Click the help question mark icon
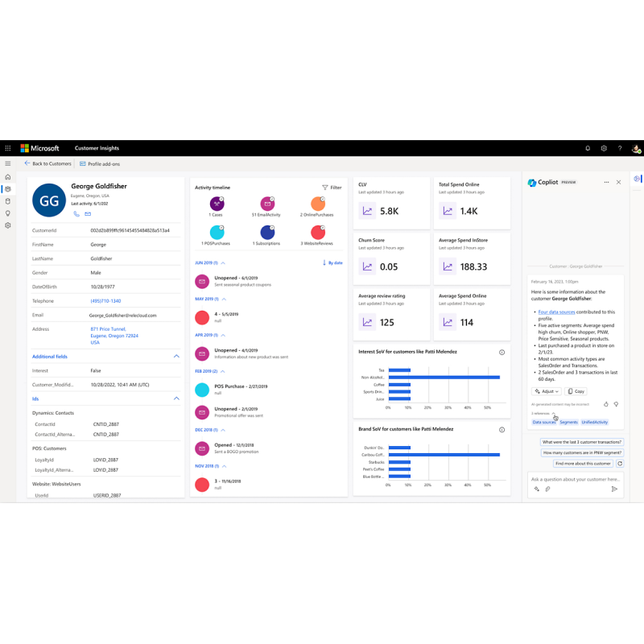 (x=620, y=148)
